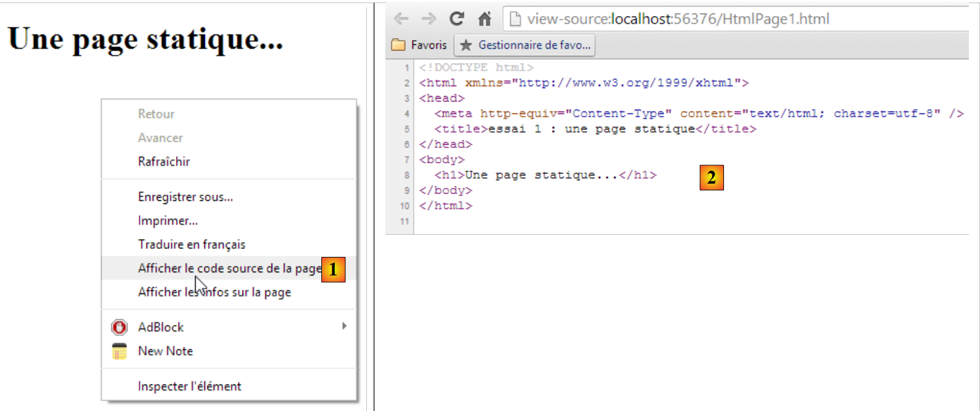Click Traduire en français option
The image size is (980, 411).
click(x=191, y=245)
